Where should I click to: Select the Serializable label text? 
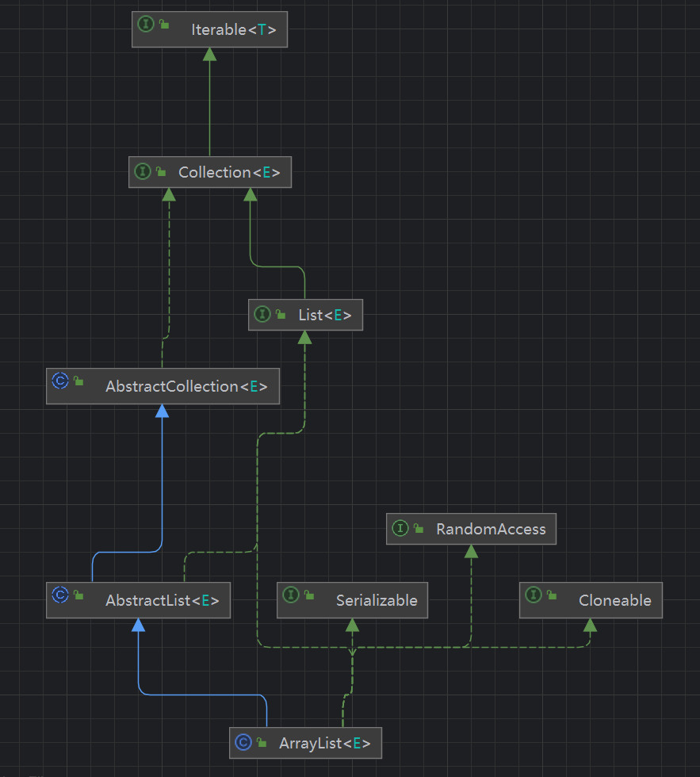(377, 601)
